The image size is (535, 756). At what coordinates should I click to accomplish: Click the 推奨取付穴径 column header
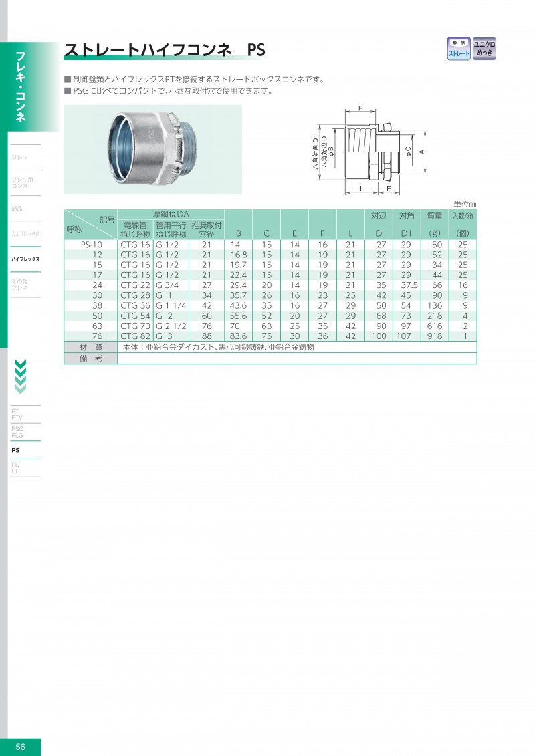point(207,229)
